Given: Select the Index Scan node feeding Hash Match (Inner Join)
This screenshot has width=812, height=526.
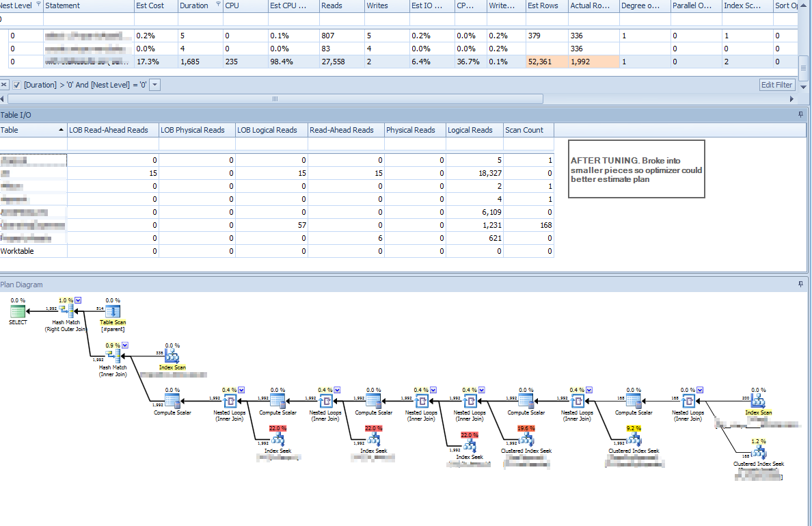Looking at the screenshot, I should [172, 356].
